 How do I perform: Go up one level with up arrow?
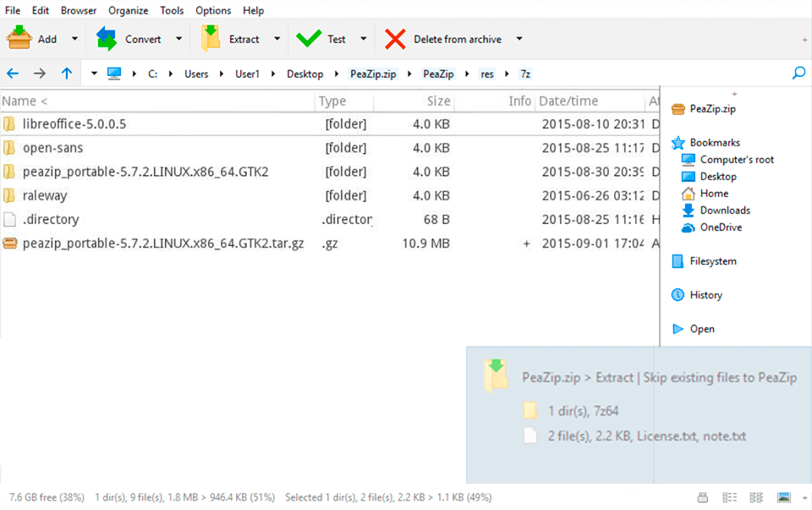tap(66, 73)
